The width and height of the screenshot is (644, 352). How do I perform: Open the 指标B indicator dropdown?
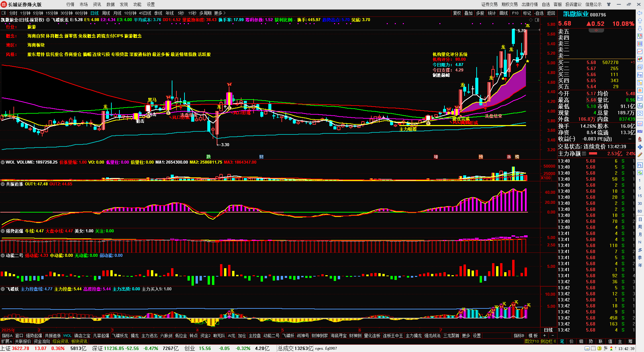pos(519,336)
